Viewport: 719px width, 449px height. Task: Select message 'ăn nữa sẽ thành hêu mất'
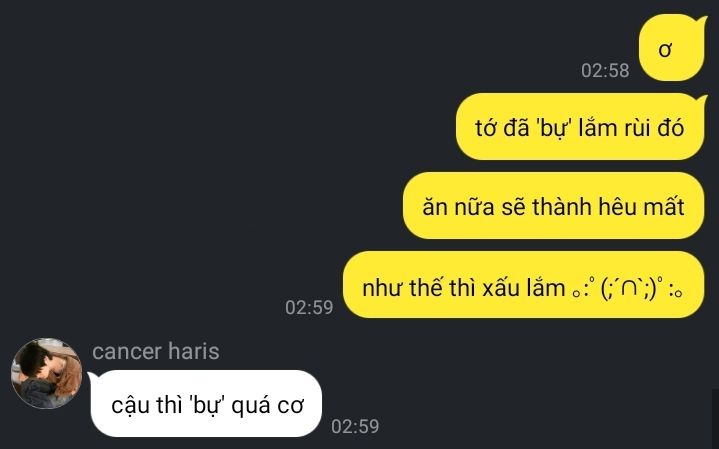(553, 206)
